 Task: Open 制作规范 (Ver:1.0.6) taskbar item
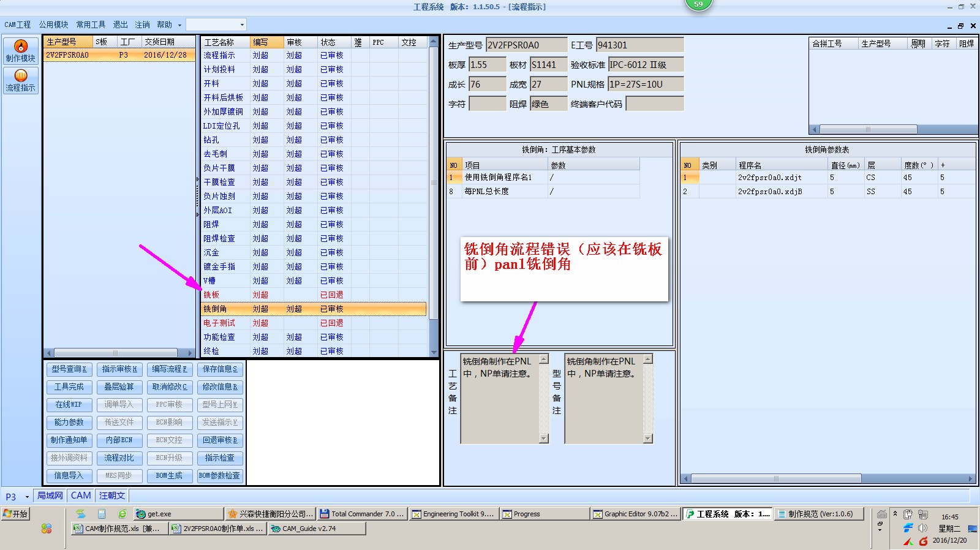(819, 514)
